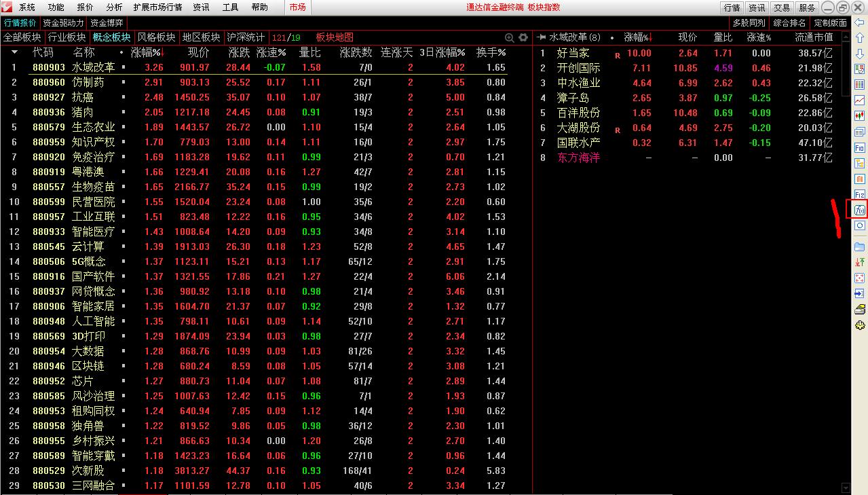This screenshot has width=868, height=495.
Task: Sort stock panel by 涨幅% header
Action: [638, 37]
